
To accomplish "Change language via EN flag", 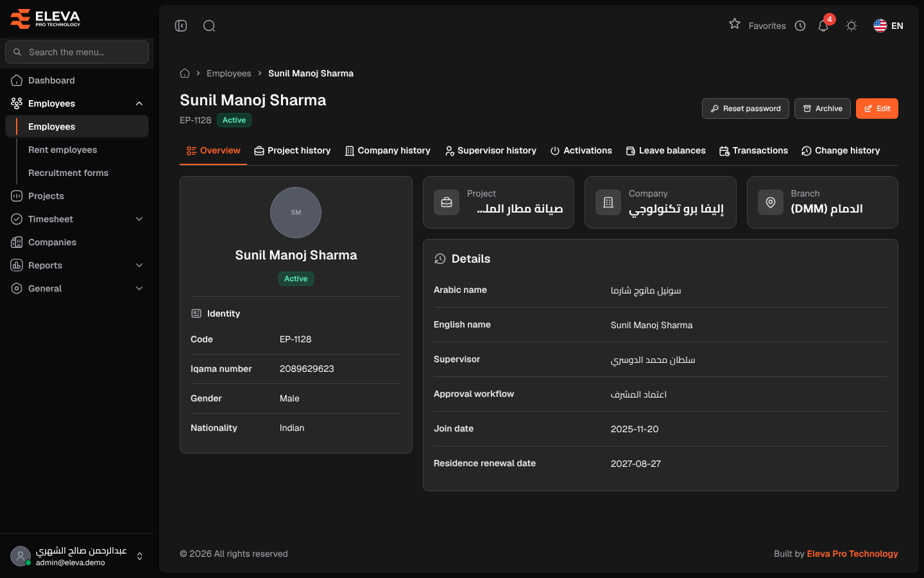I will coord(888,26).
